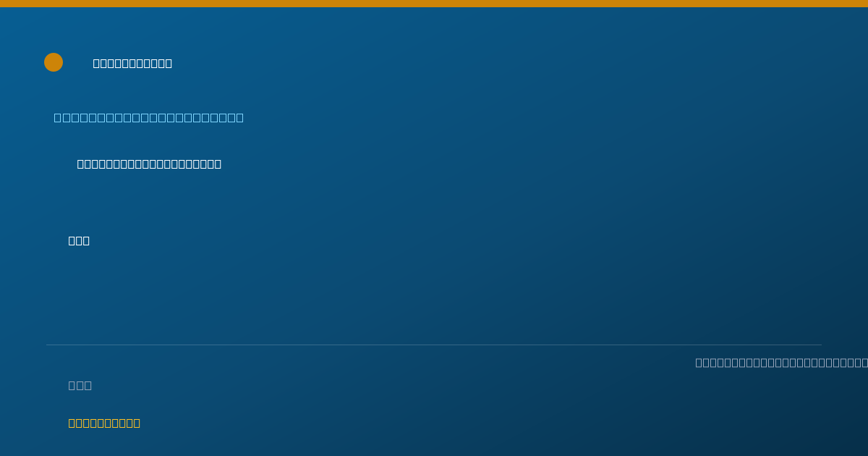Open the yellow-orange text link
This screenshot has height=456, width=868.
[104, 423]
